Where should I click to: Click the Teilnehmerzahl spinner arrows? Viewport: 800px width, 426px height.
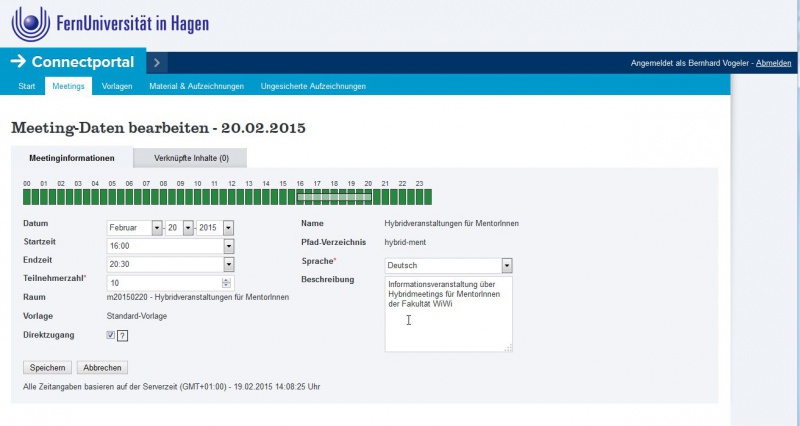[x=227, y=283]
